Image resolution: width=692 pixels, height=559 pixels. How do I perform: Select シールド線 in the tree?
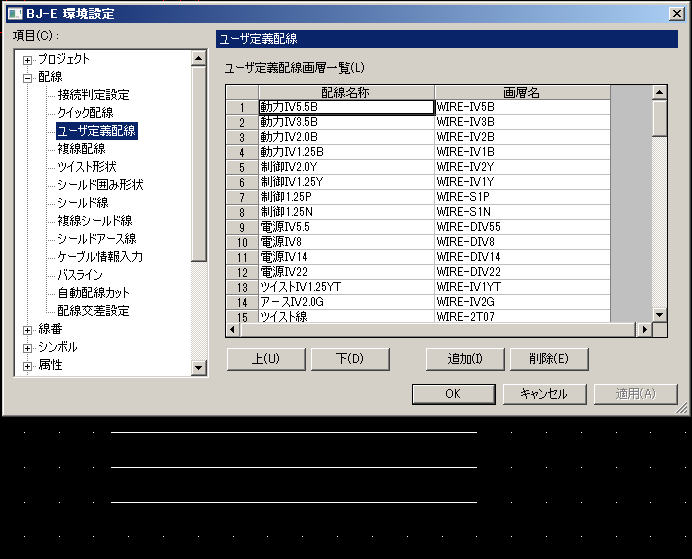click(83, 203)
